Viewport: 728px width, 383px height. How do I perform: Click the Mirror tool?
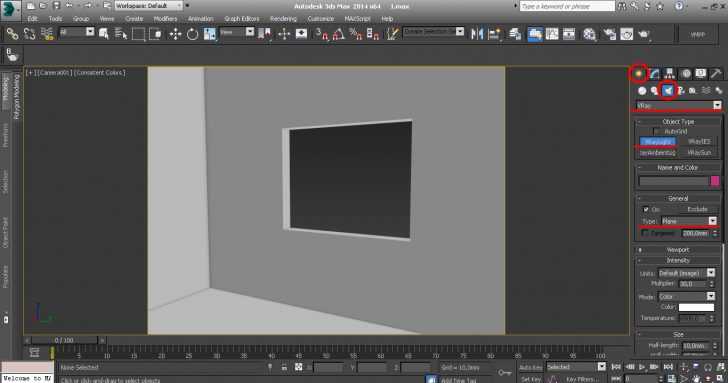point(477,34)
